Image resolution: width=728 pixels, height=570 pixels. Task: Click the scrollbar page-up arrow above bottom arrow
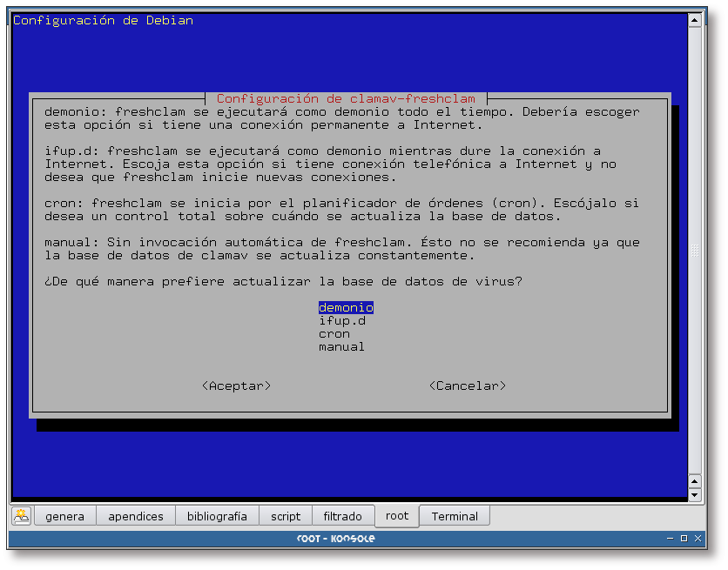click(694, 481)
